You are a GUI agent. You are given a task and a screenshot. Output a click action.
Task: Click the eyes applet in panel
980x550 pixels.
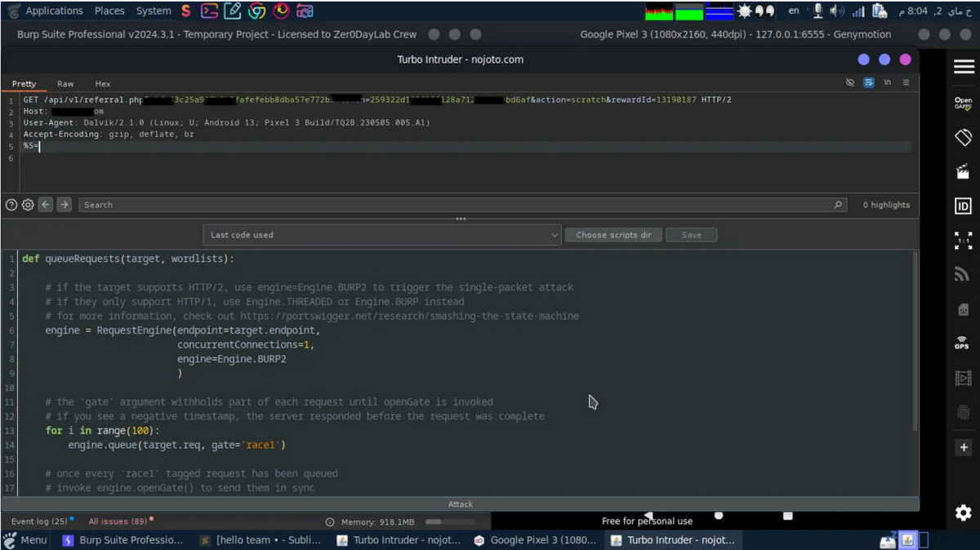[x=765, y=11]
